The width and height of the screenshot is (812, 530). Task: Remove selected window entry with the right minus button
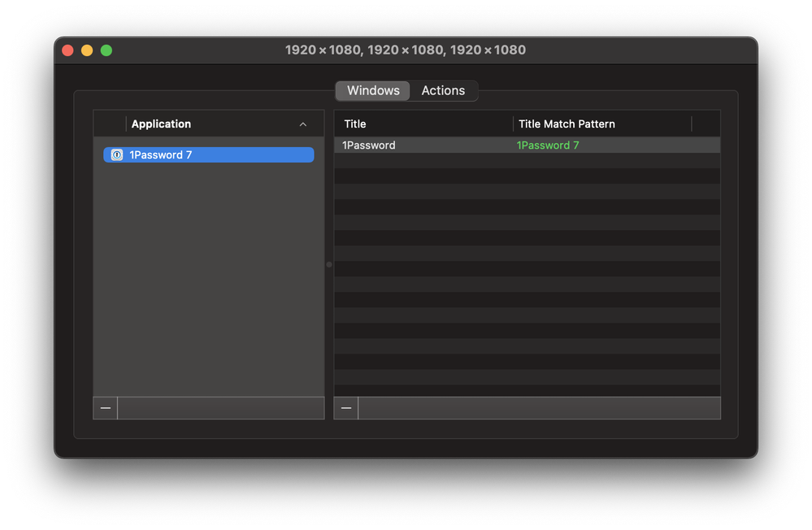click(x=346, y=408)
